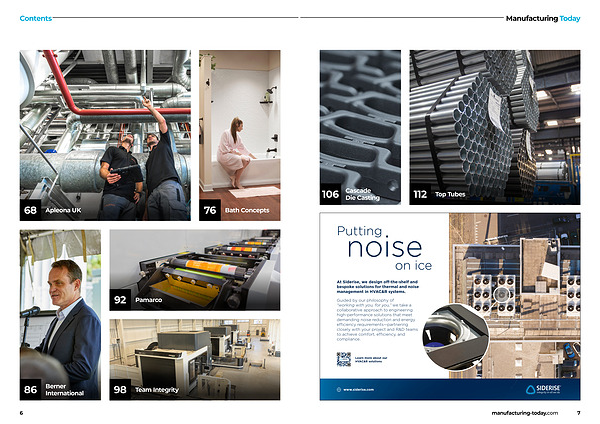
Task: Click the Manufacturing Today header title
Action: pos(542,18)
